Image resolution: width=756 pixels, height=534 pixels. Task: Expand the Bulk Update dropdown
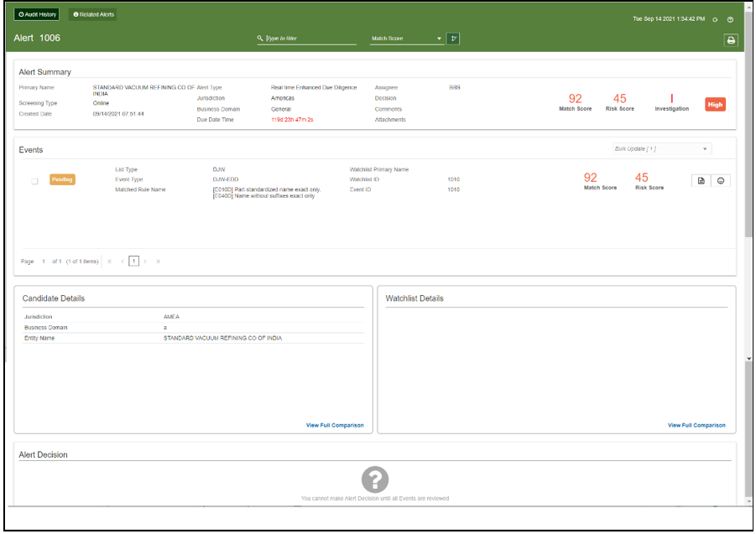[661, 148]
